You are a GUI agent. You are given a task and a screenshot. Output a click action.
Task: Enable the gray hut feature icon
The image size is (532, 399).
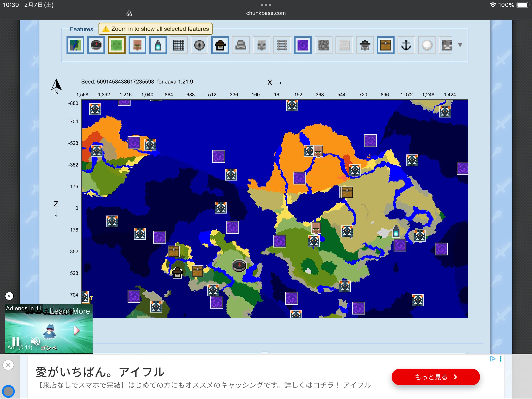click(365, 45)
